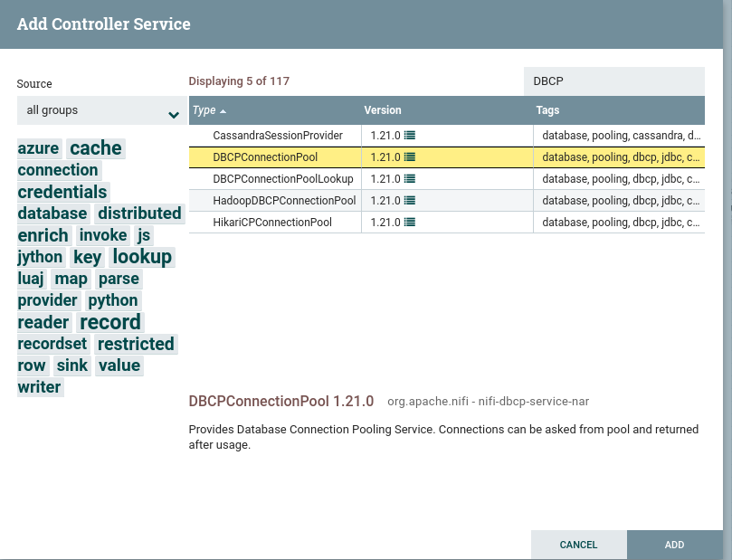Click the 'org.apache.nifi - nifi-dbcp-service-nar' bundle text
Screen dimensions: 732x560
(x=489, y=402)
